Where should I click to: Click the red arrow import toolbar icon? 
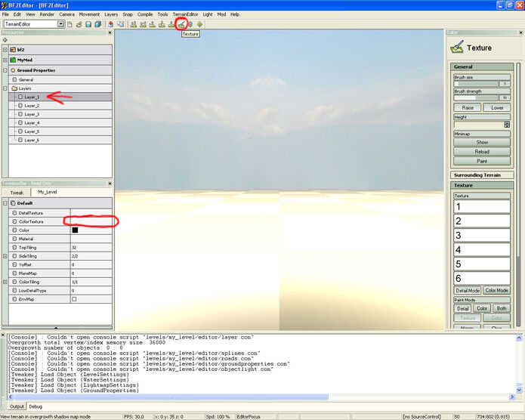pos(110,24)
